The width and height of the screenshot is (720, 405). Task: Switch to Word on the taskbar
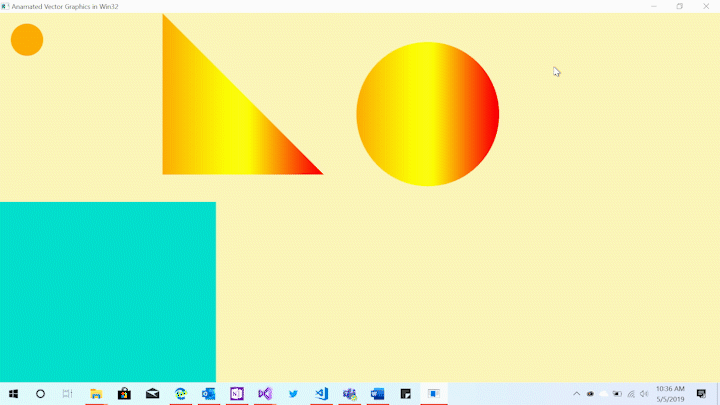click(x=377, y=394)
